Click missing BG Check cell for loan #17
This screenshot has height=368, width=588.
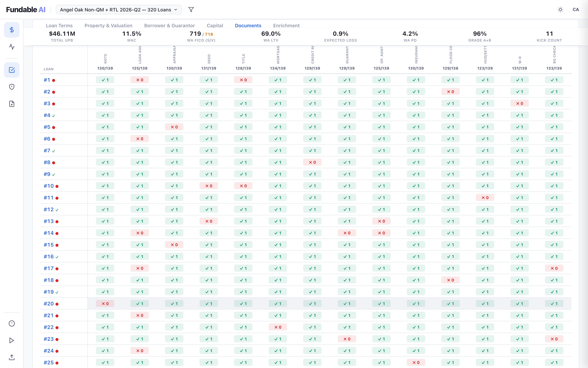point(554,268)
